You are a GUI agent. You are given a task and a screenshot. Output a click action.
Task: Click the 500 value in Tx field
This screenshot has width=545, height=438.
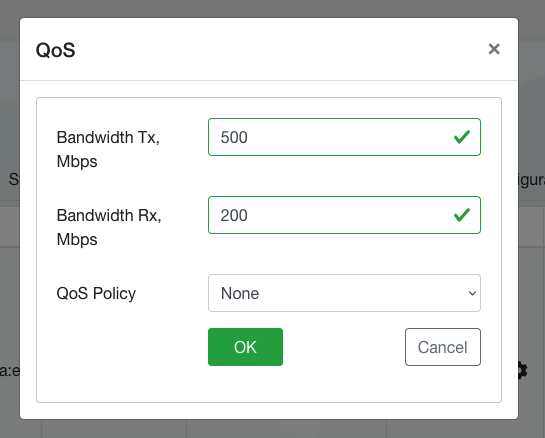point(234,137)
